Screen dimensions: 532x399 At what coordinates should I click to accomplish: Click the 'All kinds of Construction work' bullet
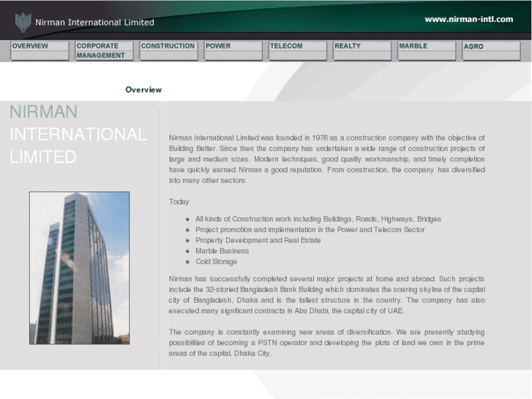(318, 219)
